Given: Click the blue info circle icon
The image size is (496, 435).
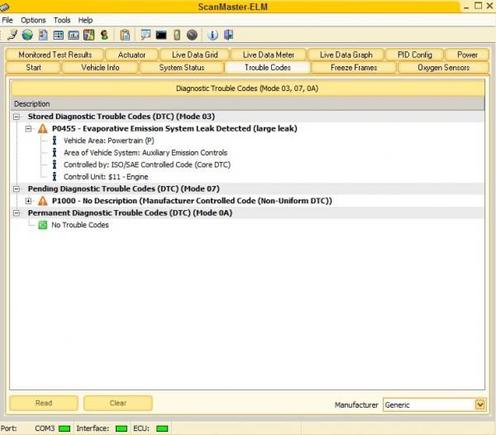Looking at the screenshot, I should coord(212,35).
